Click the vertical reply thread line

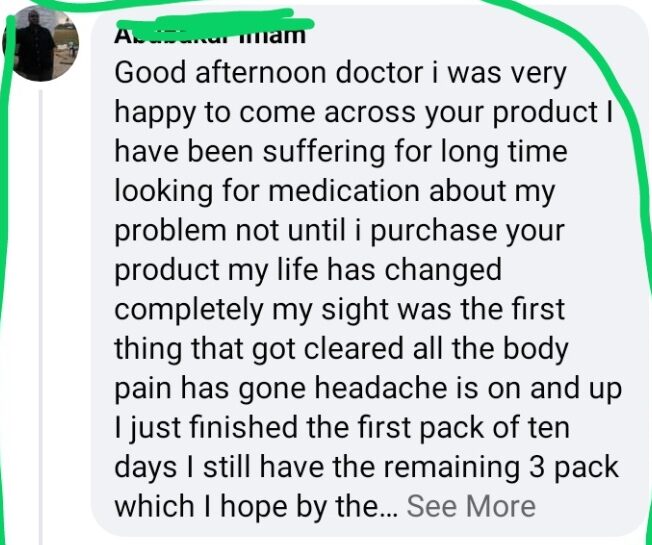click(41, 317)
